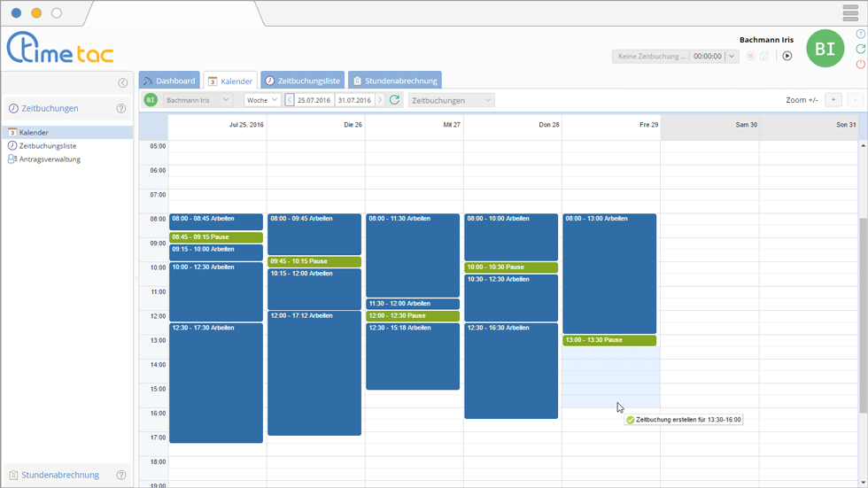Click the red power logout icon
Screen dimensions: 868x488
(861, 64)
